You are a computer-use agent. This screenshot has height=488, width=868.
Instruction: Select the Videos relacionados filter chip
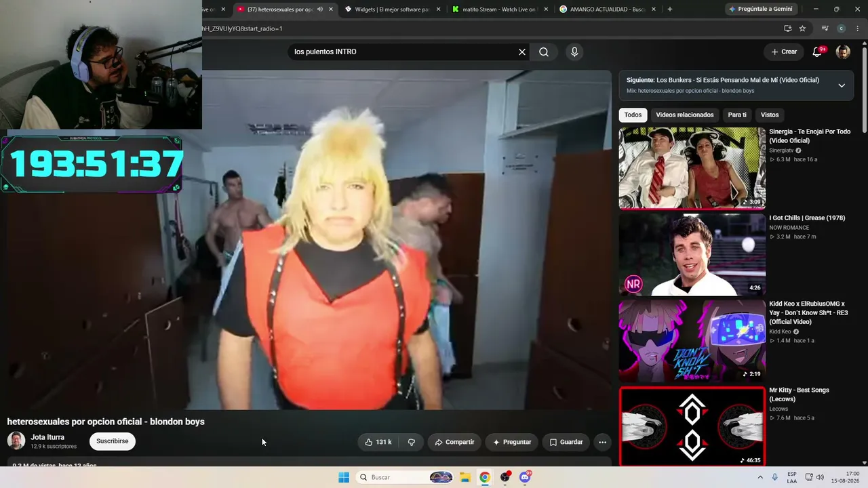click(685, 115)
